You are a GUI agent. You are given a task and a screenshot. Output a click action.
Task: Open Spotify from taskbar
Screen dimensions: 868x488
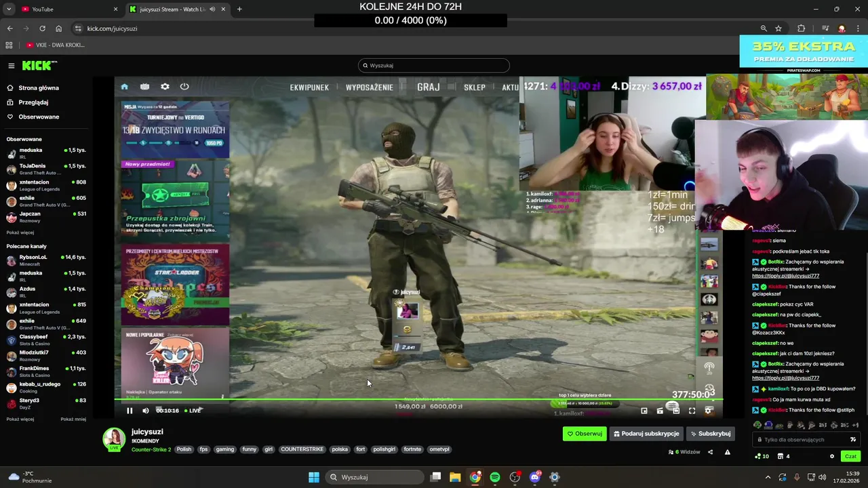(495, 477)
